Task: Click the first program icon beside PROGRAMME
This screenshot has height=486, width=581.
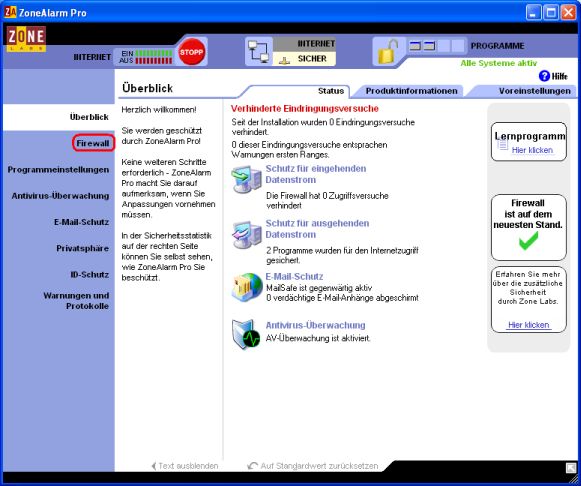Action: tap(415, 46)
